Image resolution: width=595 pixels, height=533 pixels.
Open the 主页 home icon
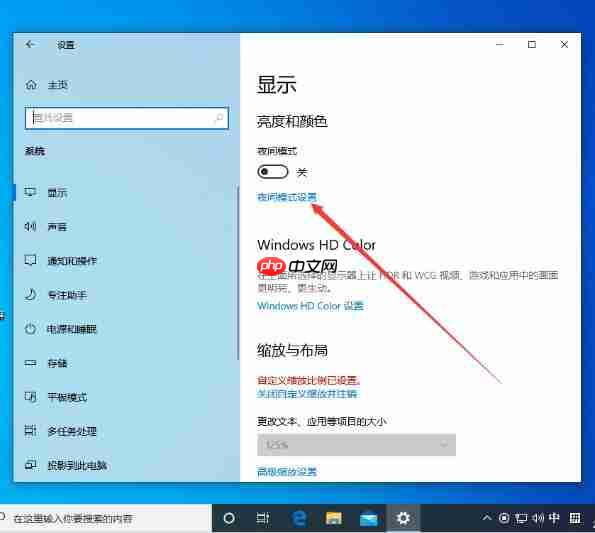pos(31,85)
